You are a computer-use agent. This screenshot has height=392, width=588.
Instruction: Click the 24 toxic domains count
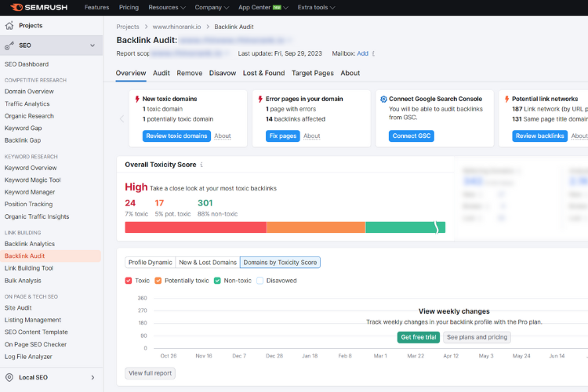[130, 203]
